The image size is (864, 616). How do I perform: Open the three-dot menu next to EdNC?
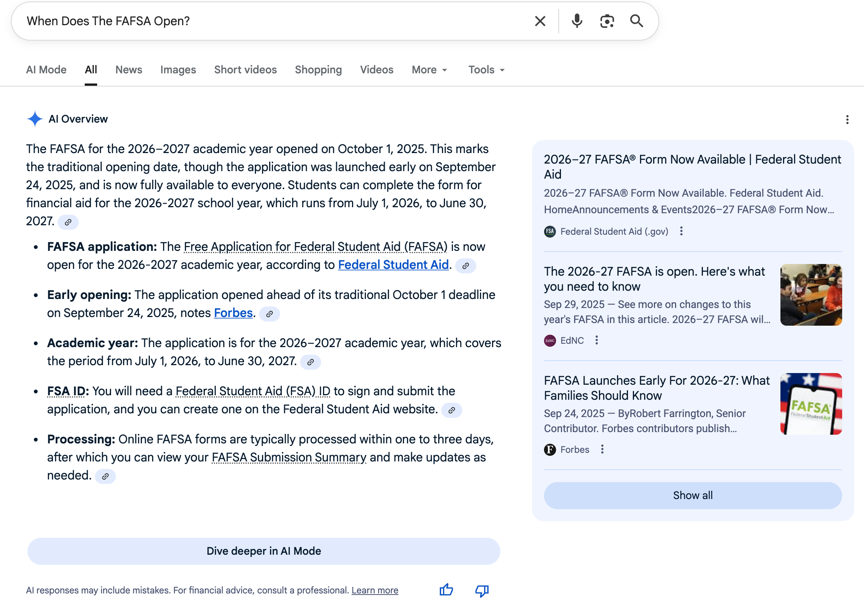click(597, 340)
